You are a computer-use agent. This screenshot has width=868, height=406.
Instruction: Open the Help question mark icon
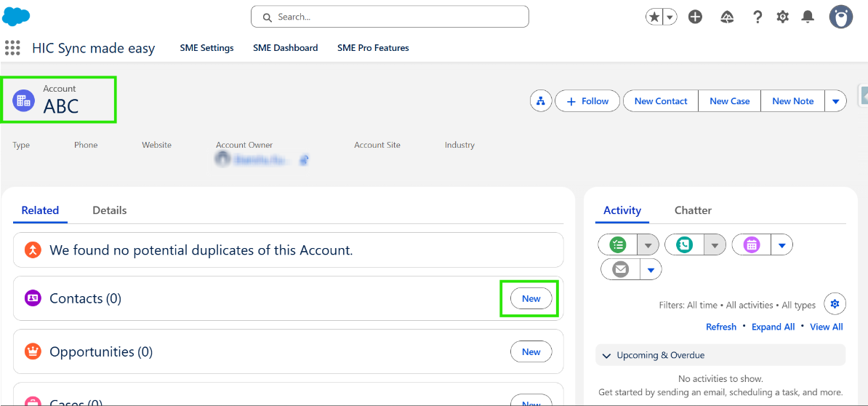tap(758, 17)
